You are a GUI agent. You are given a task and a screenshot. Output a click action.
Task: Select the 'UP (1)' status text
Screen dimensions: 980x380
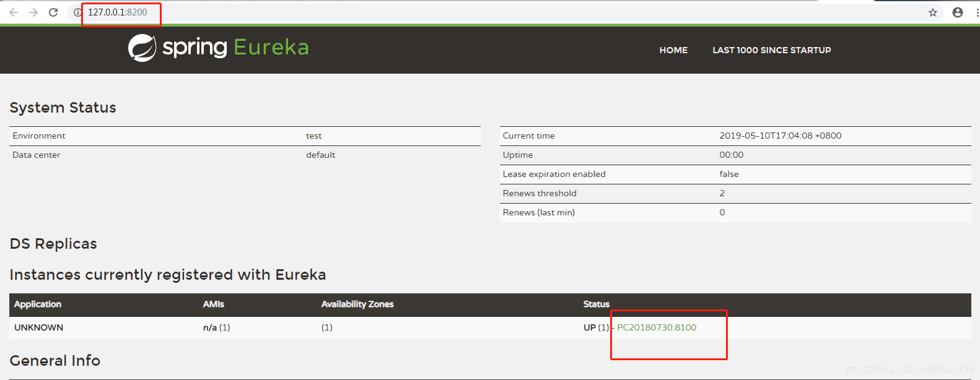coord(597,327)
